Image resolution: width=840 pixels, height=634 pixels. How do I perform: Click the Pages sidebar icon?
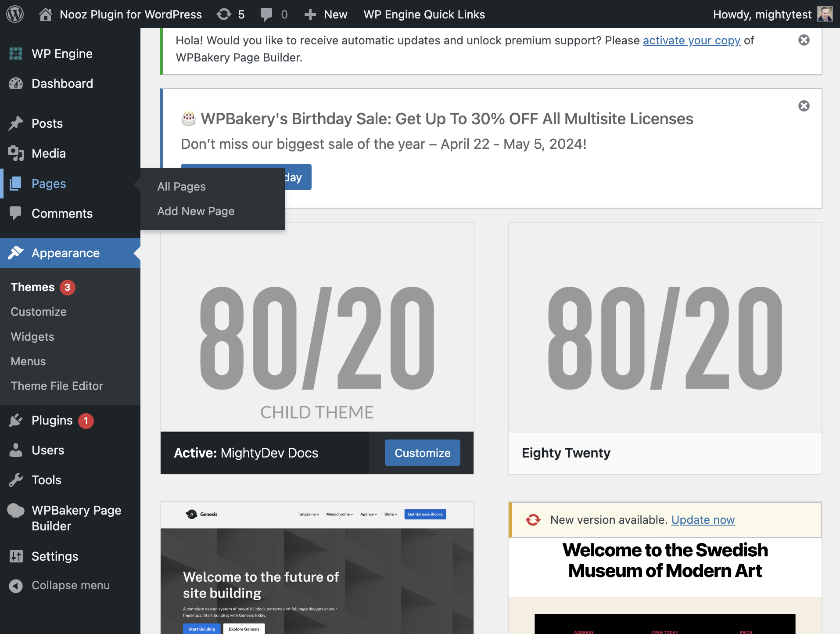pyautogui.click(x=16, y=184)
